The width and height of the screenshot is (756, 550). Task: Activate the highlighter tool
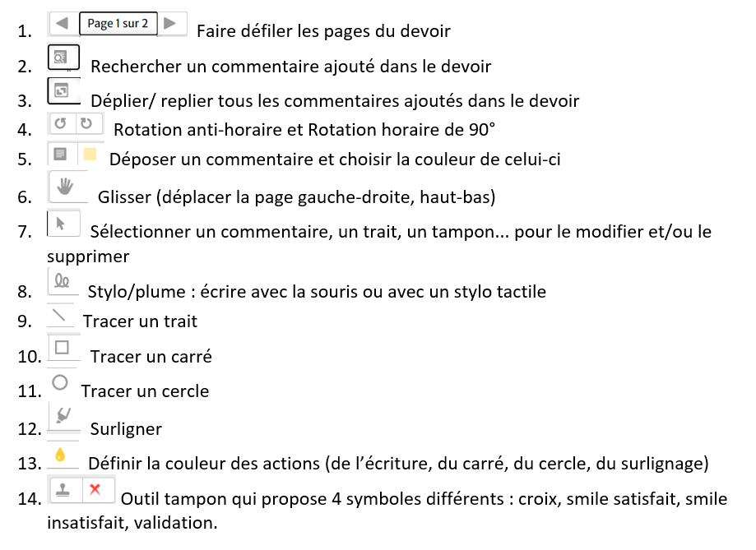pos(62,414)
